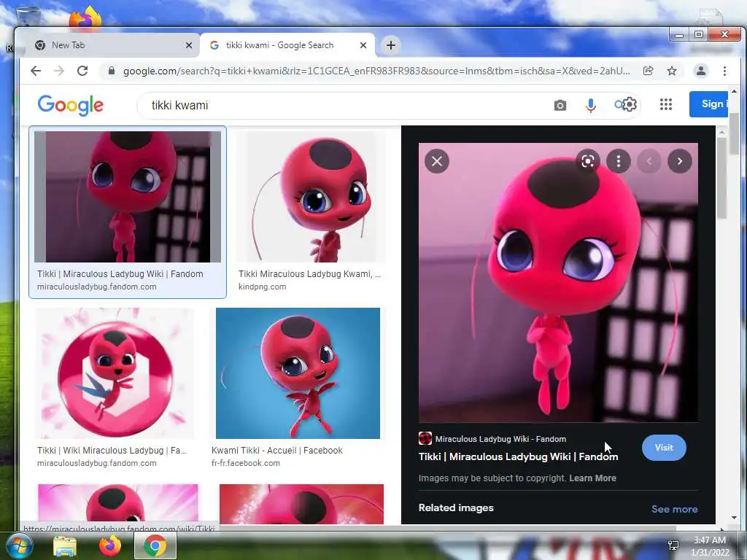Open Windows Explorer from the taskbar

tap(65, 546)
